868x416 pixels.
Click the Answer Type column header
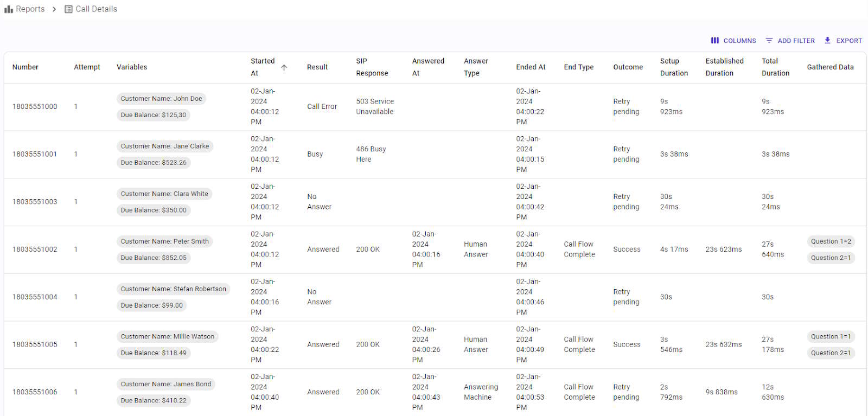[476, 67]
